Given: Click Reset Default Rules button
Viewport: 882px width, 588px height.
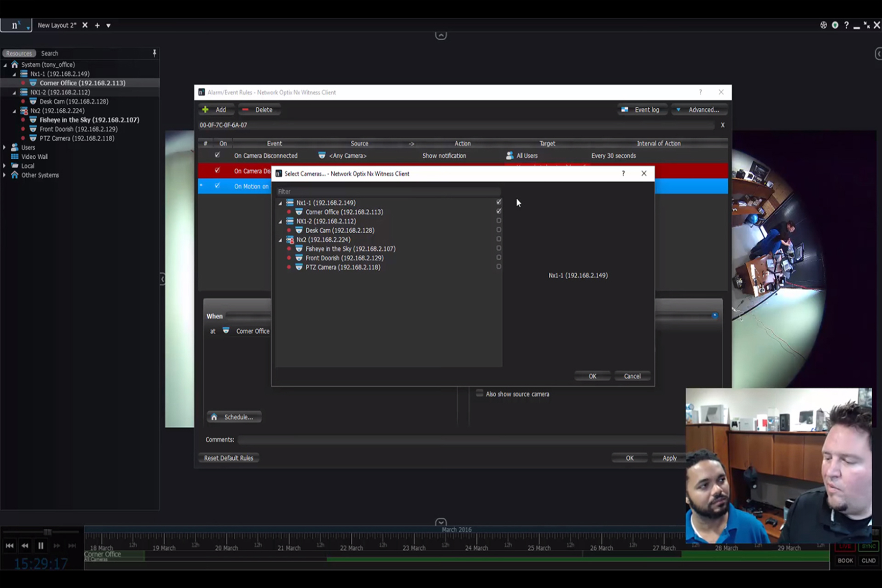Looking at the screenshot, I should pos(229,458).
